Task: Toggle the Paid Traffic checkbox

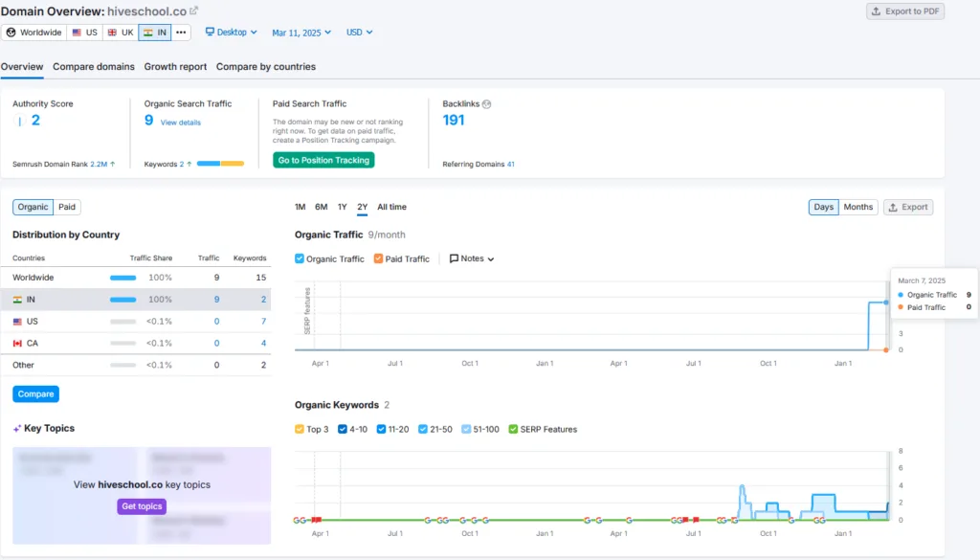Action: (378, 258)
